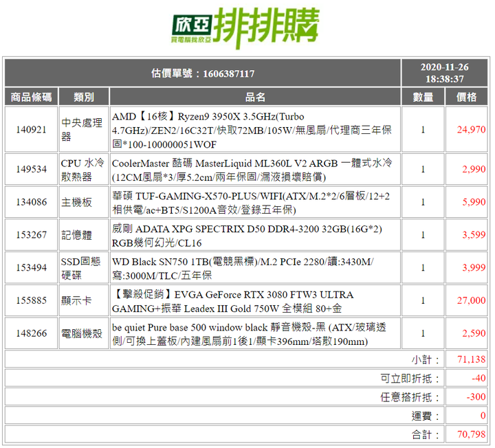
Task: Click the 價格 column header
Action: (x=466, y=97)
